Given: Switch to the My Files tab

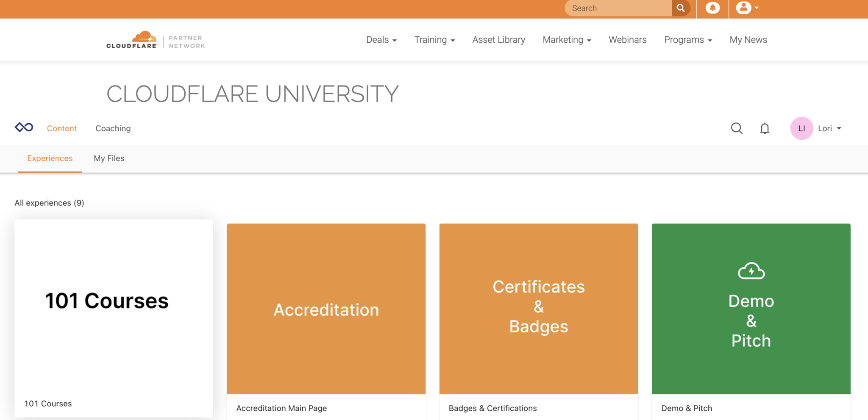Looking at the screenshot, I should 109,158.
